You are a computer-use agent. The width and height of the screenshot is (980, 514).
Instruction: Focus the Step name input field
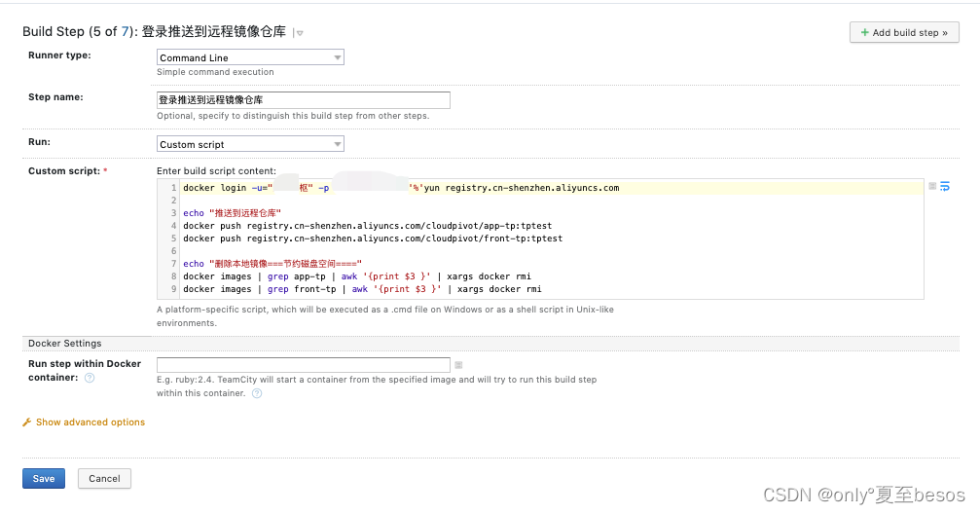click(303, 100)
